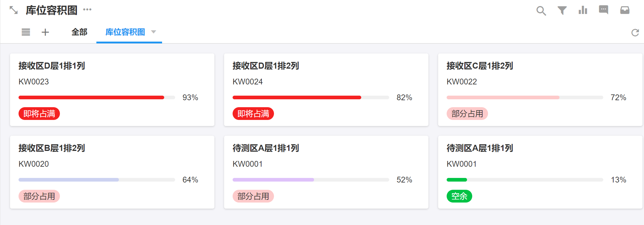Click the green 空余 status tag

click(459, 196)
